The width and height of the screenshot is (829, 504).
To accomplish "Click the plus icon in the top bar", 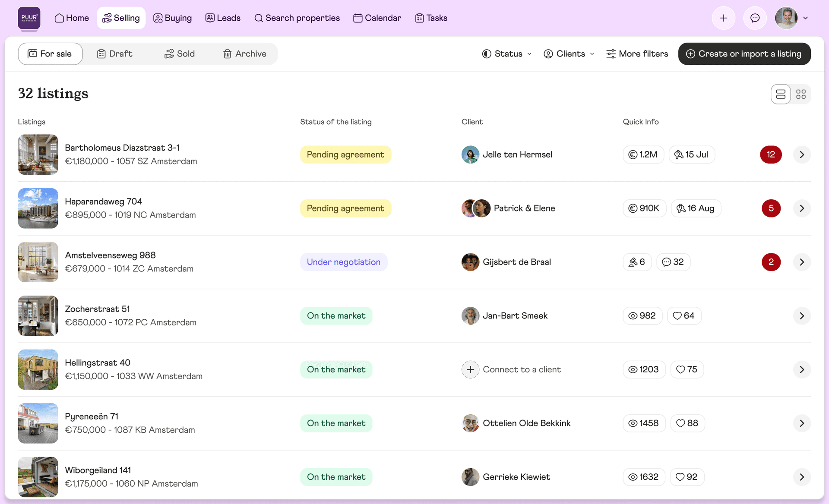I will [x=724, y=18].
